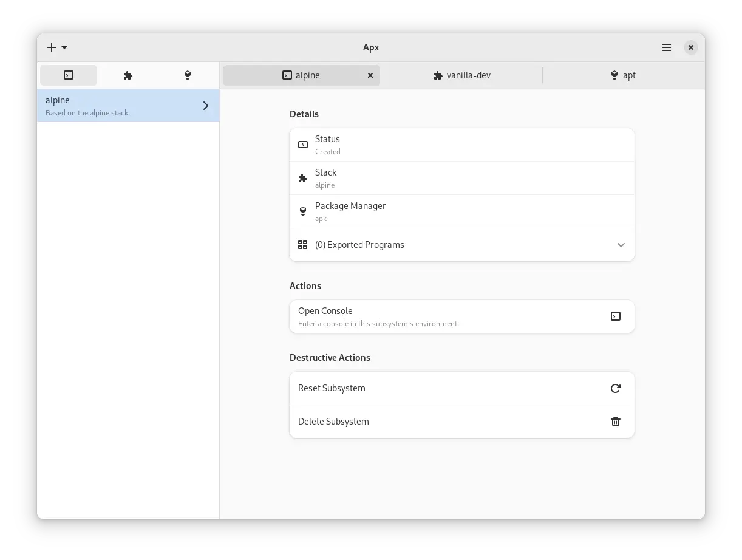Click the Status icon in the Details list
Screen dimensions: 742x560
302,145
